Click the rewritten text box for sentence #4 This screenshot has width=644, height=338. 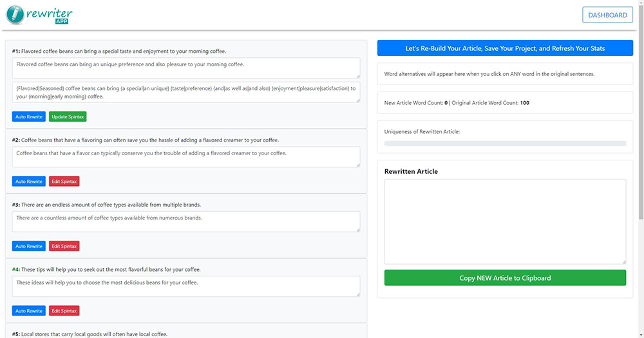(185, 286)
